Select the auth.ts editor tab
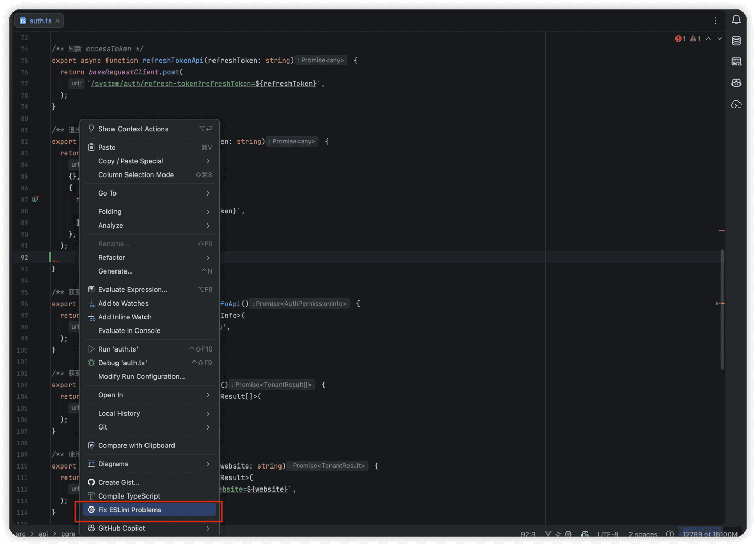 pos(38,21)
